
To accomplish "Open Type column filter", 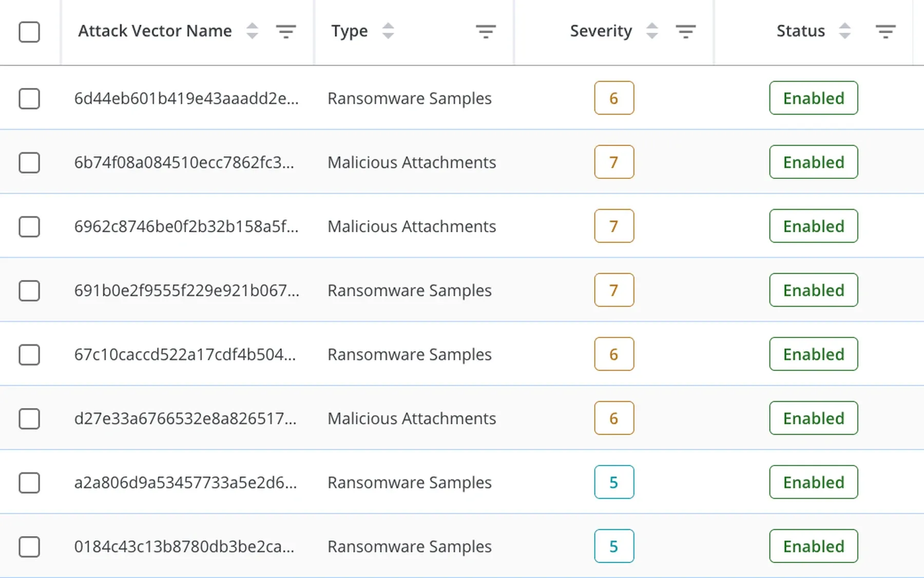I will (486, 31).
